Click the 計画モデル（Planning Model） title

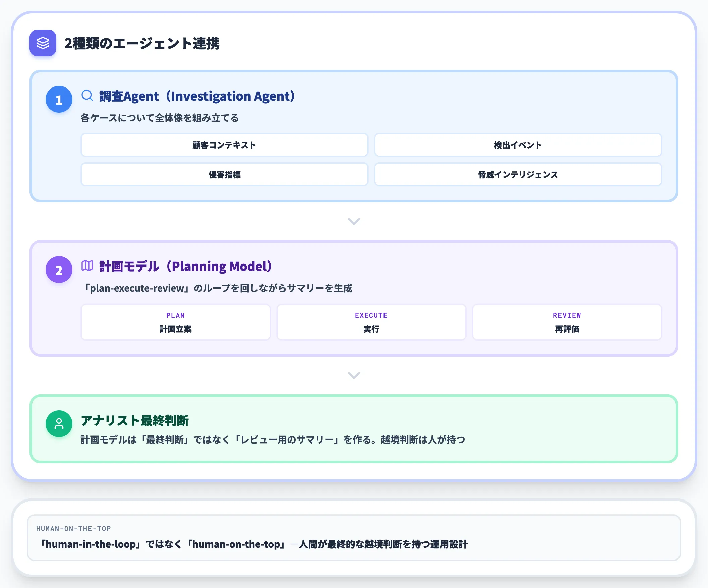(x=186, y=267)
